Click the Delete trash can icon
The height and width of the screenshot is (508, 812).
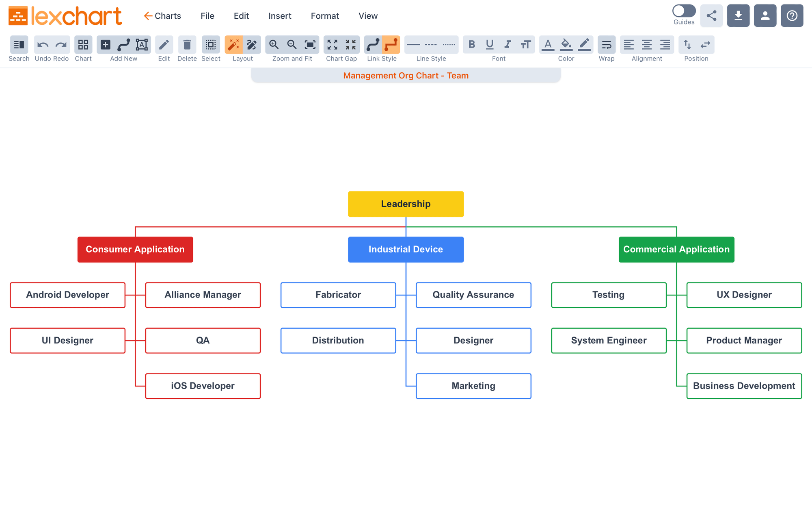[x=187, y=45]
